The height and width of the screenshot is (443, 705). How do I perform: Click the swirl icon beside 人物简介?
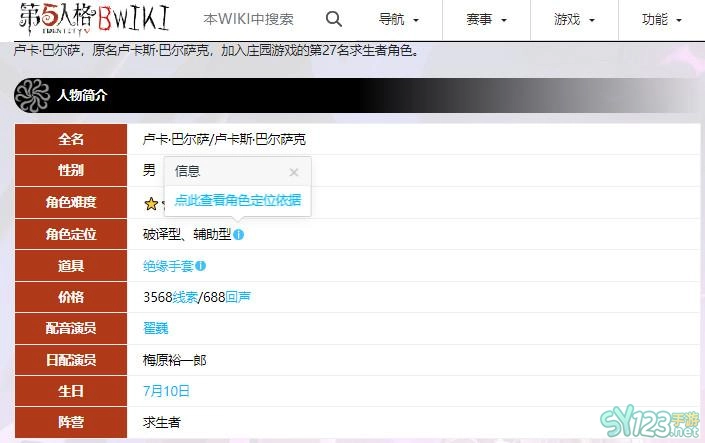click(x=32, y=95)
